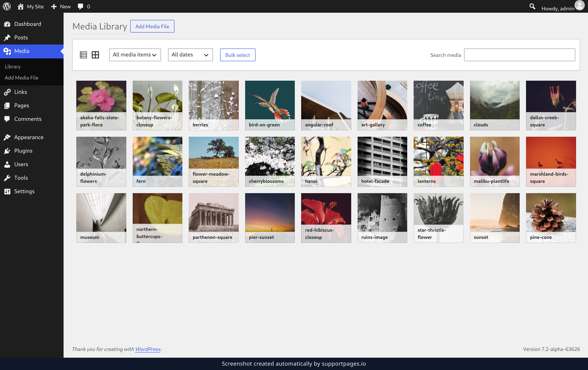
Task: Select the hotel-facade thumbnail
Action: pyautogui.click(x=382, y=161)
